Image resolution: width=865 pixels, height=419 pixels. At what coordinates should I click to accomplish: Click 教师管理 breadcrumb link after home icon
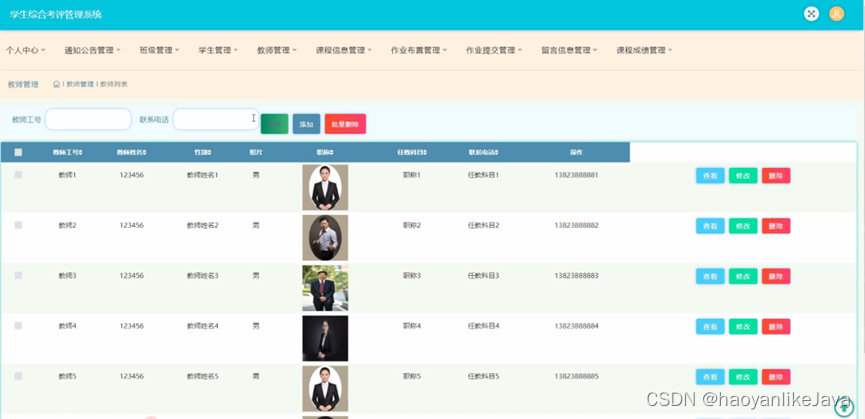80,84
